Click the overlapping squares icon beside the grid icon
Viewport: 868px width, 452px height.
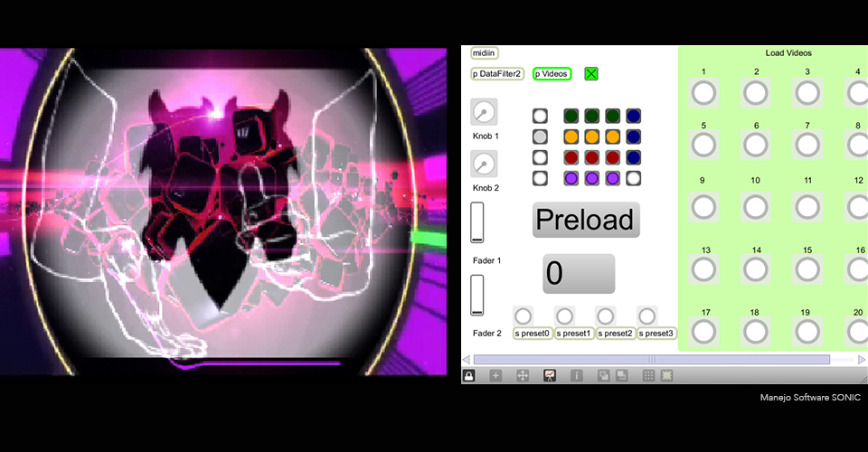[x=622, y=376]
